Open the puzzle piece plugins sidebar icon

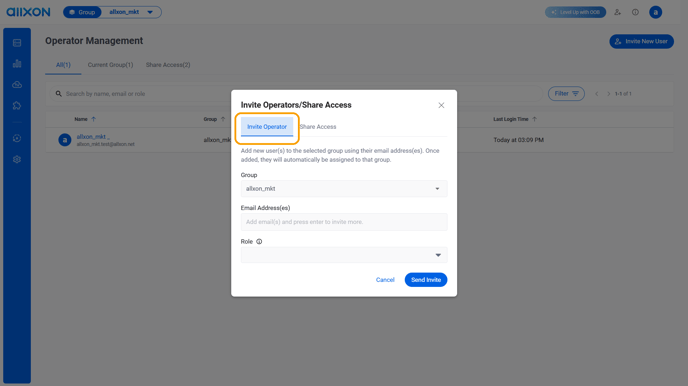pyautogui.click(x=17, y=106)
